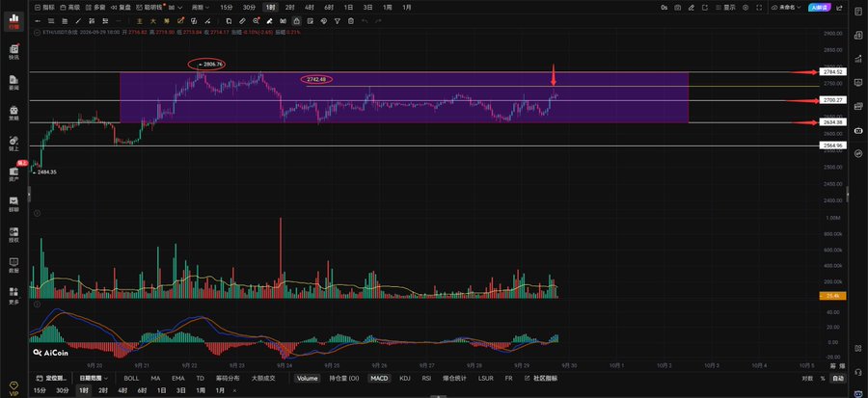Select the 1日 timeframe at top
The image size is (868, 398).
[348, 8]
